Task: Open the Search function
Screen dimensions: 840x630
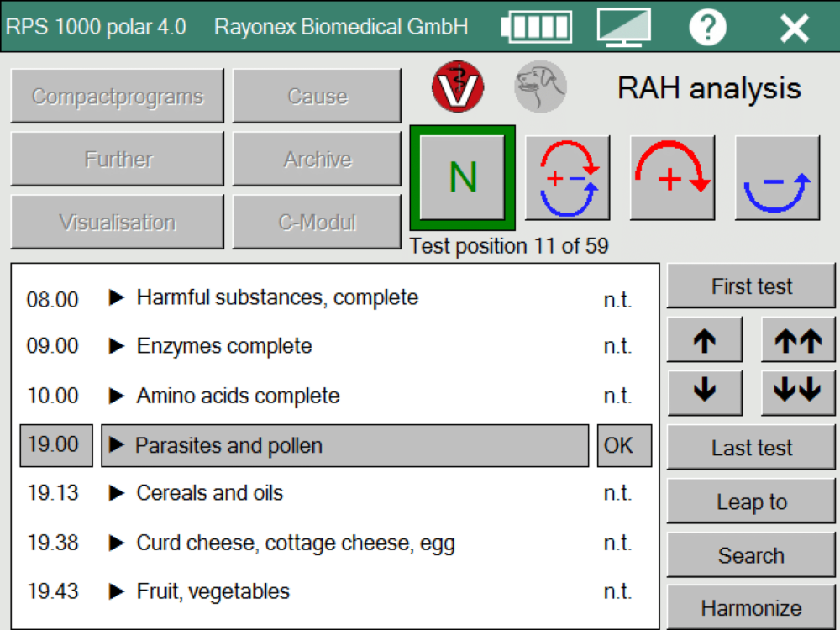Action: click(x=750, y=555)
